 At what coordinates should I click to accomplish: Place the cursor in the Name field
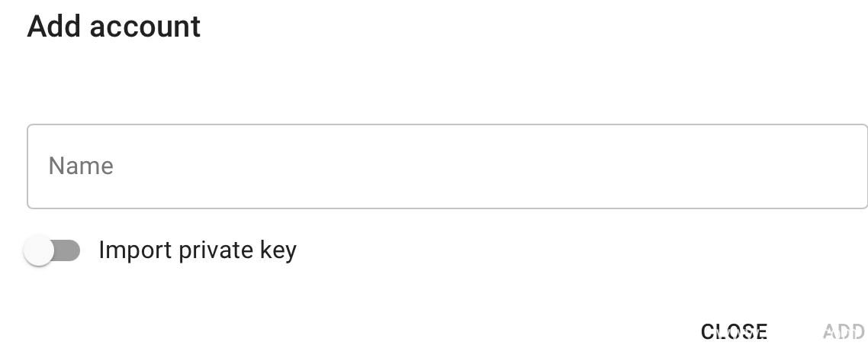[x=447, y=166]
